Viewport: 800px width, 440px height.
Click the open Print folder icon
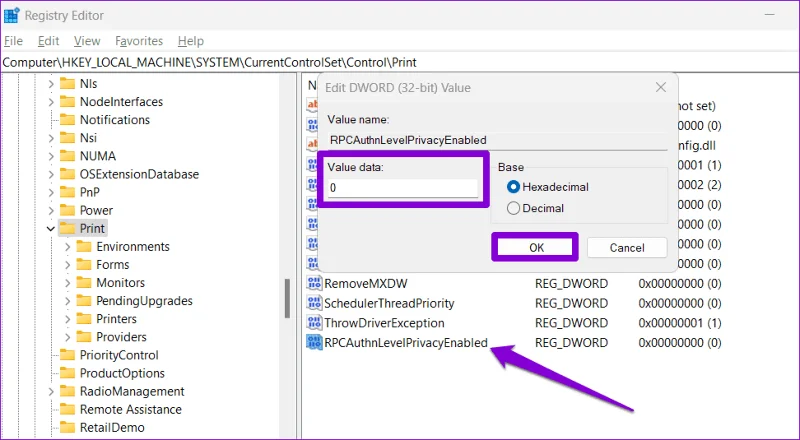tap(67, 228)
